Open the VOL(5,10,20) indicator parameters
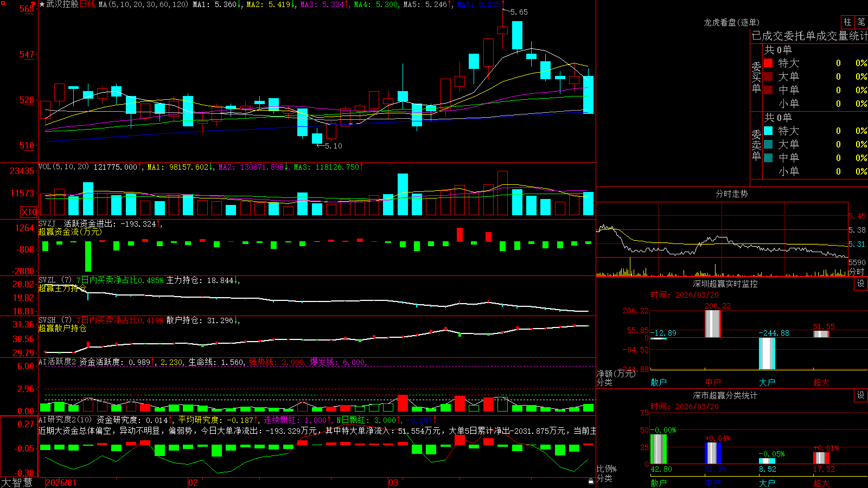 pyautogui.click(x=63, y=166)
